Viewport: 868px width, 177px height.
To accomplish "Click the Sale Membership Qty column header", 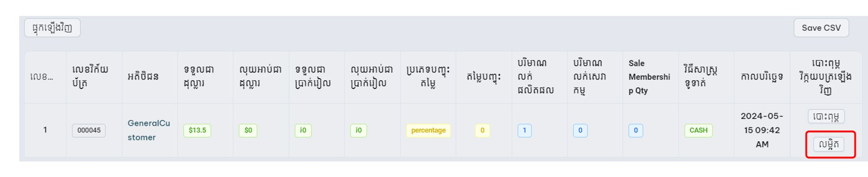I will click(x=649, y=77).
